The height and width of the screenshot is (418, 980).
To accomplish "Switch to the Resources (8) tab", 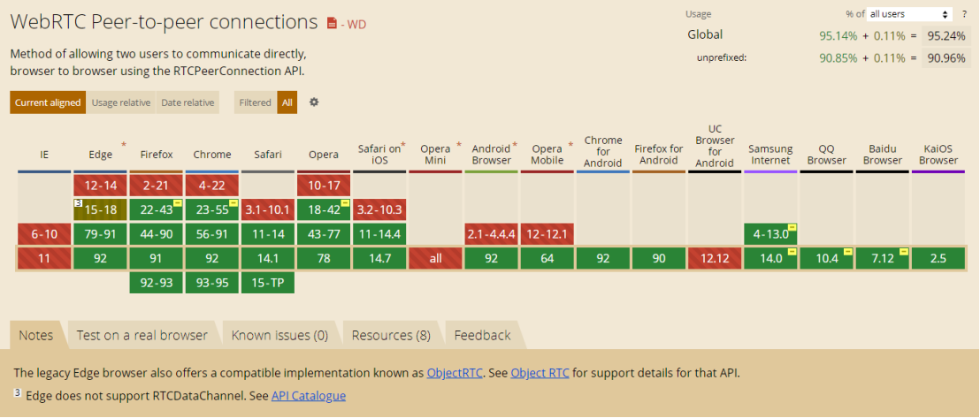I will 391,336.
